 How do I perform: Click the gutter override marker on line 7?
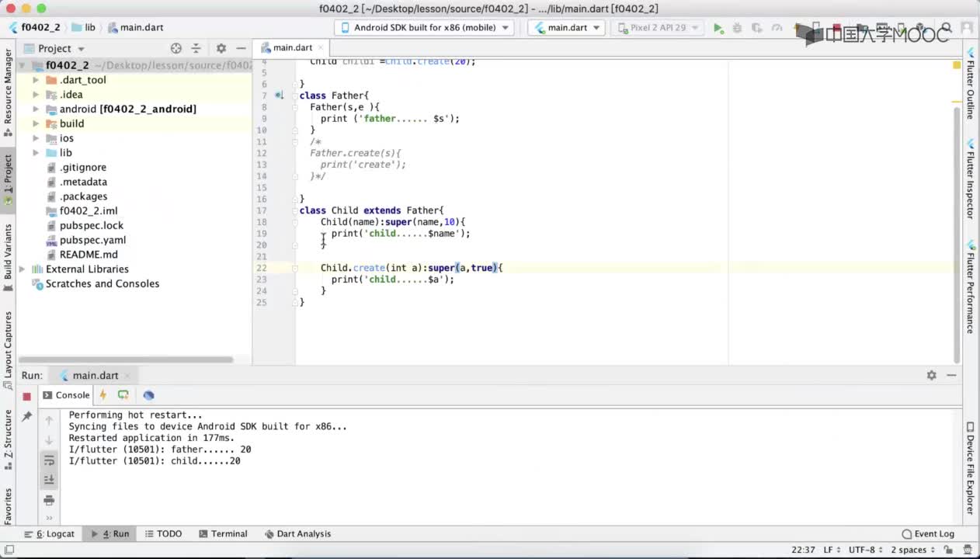coord(279,95)
